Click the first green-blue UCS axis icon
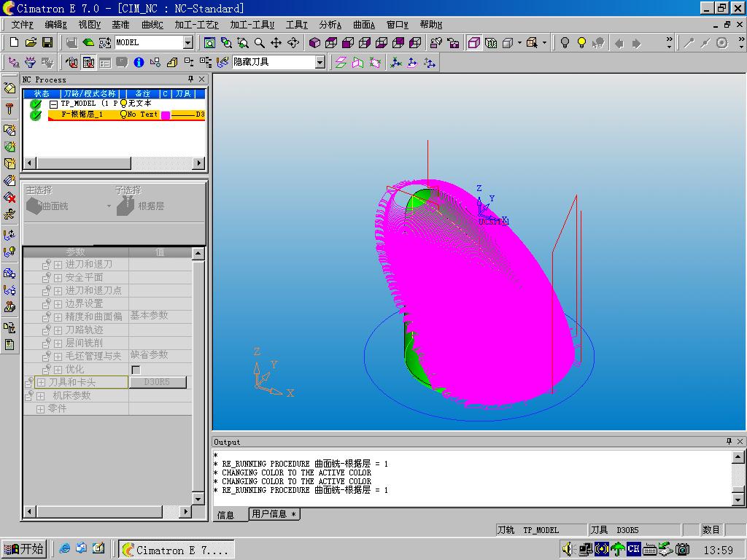747x560 pixels. 395,63
